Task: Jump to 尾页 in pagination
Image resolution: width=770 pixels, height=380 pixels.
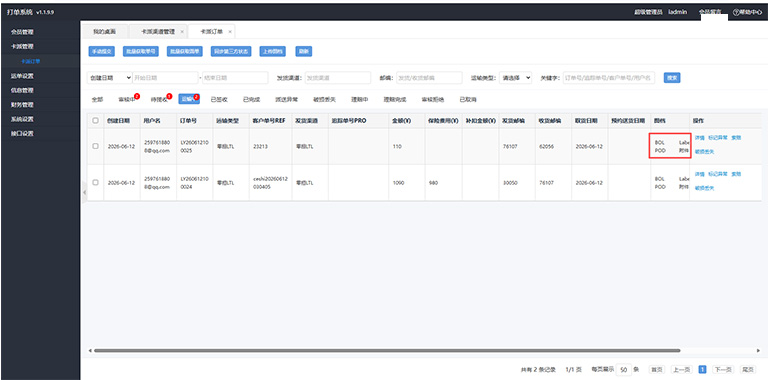Action: 748,369
